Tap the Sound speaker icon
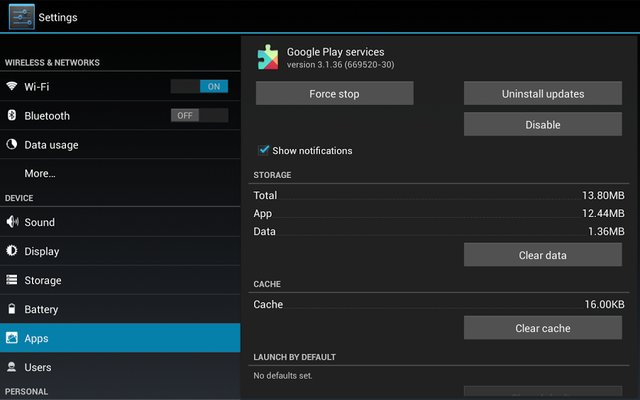Viewport: 640px width, 400px height. pyautogui.click(x=12, y=222)
